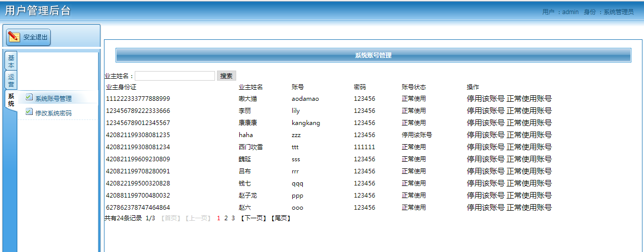Viewport: 644px width, 252px height.
Task: Select the 系统 vertical tab
Action: tap(11, 100)
